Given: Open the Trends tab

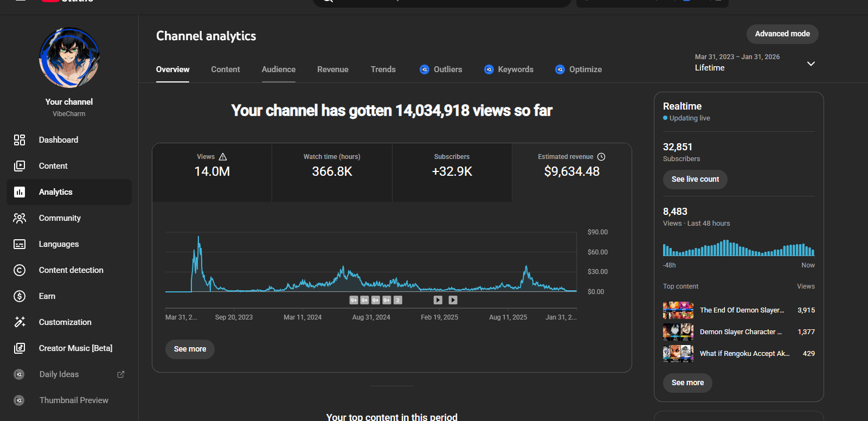Looking at the screenshot, I should tap(383, 69).
